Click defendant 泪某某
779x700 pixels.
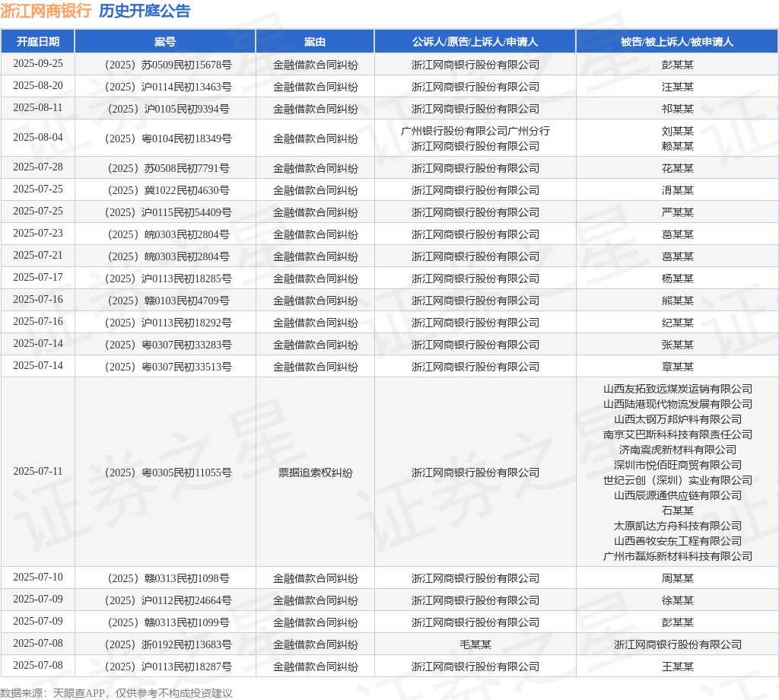tap(678, 190)
